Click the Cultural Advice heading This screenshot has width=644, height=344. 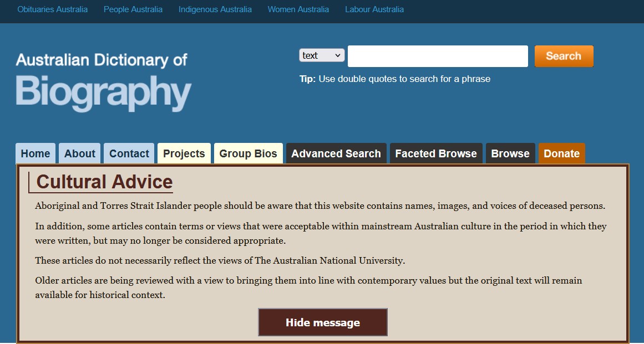click(104, 182)
